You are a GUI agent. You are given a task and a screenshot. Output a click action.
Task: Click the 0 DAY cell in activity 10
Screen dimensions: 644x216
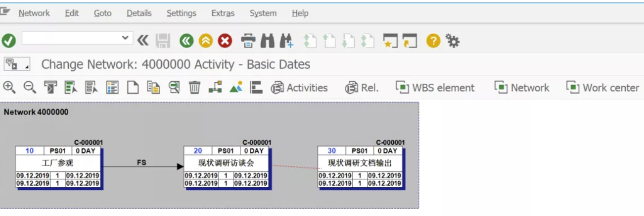(86, 151)
